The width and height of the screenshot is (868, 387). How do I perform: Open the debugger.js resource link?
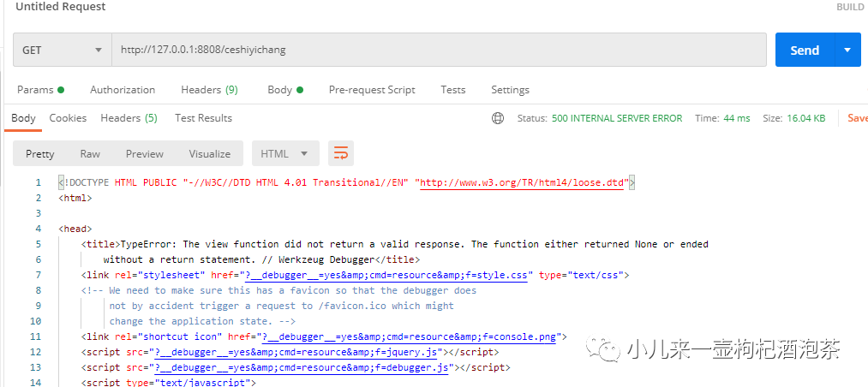(301, 367)
